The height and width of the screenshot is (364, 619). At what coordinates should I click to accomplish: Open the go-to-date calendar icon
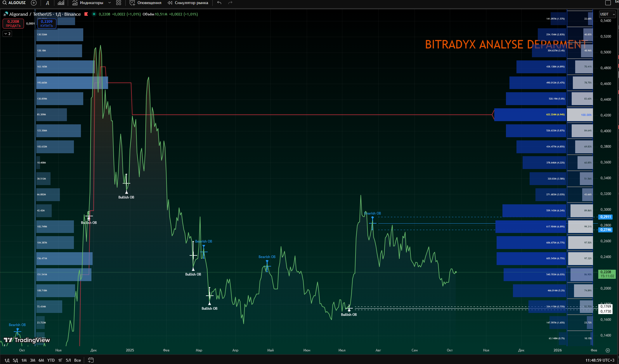91,360
